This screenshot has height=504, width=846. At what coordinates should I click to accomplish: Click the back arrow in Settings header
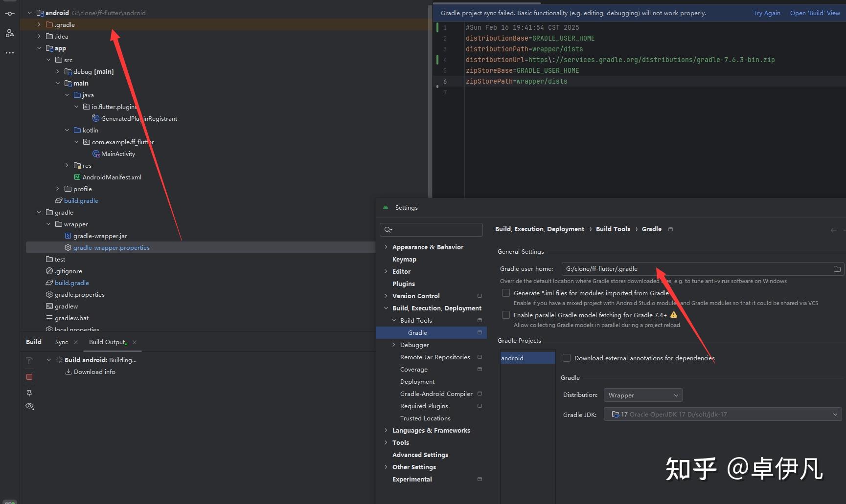tap(833, 230)
